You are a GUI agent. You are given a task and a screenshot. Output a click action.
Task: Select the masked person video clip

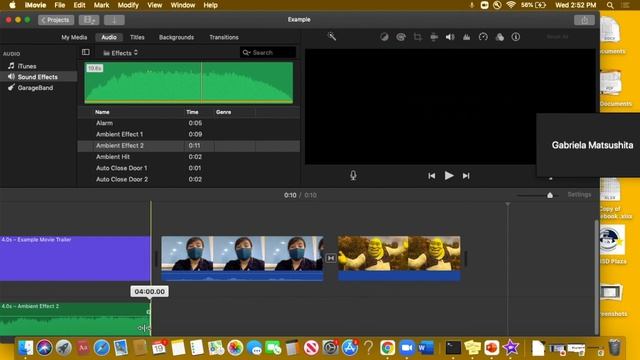pos(242,258)
